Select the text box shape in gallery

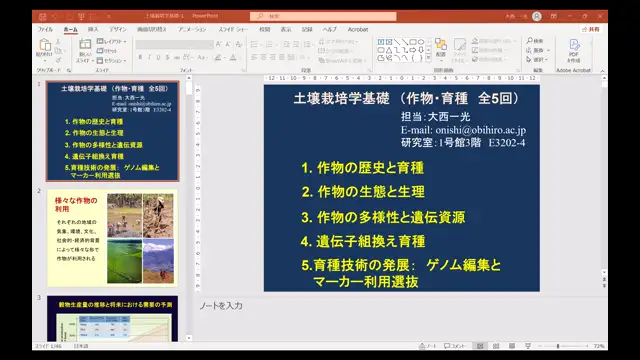pos(381,42)
